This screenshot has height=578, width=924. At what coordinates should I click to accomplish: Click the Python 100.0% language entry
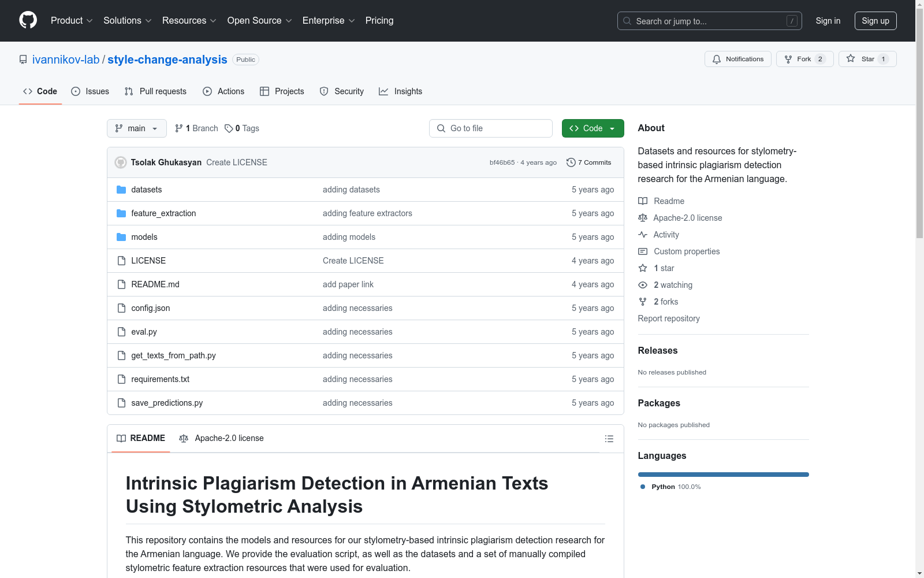670,487
